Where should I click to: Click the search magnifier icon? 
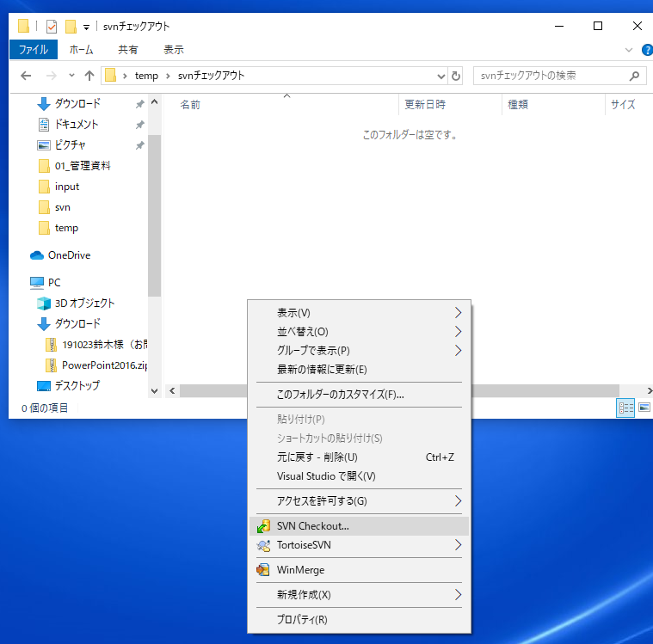[x=634, y=76]
